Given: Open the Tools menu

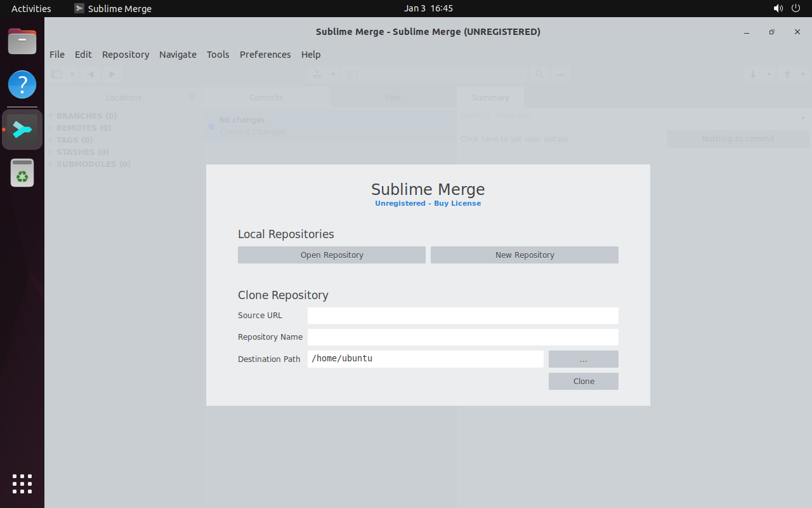Looking at the screenshot, I should [x=218, y=55].
